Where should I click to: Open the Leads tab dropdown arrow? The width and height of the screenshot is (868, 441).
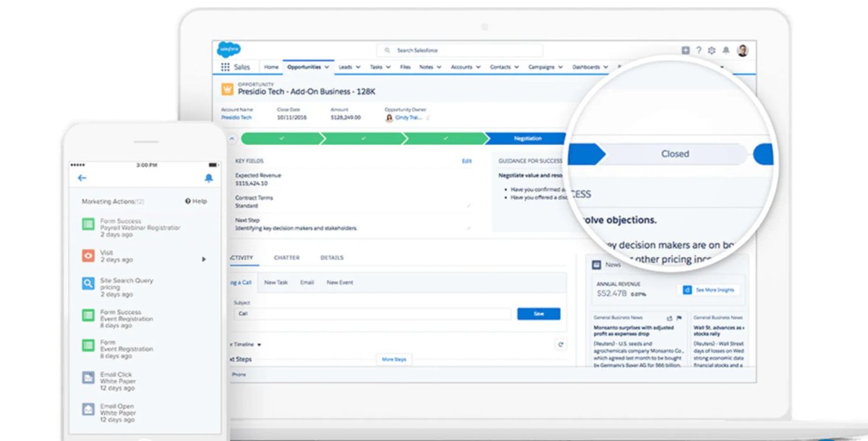pos(359,67)
